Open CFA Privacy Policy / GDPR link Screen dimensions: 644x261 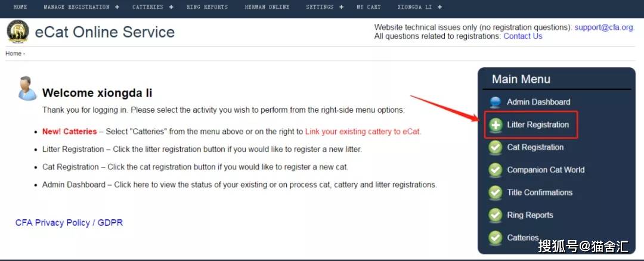(x=69, y=223)
